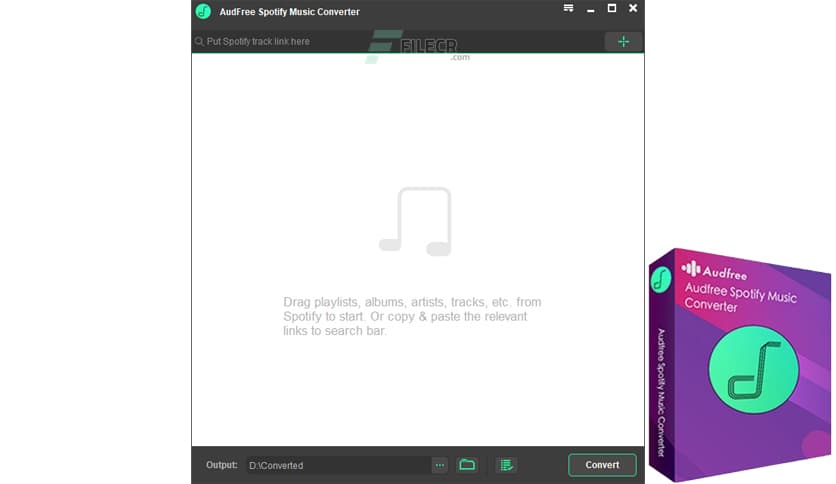
Task: Minimize the AudFree window
Action: (590, 9)
